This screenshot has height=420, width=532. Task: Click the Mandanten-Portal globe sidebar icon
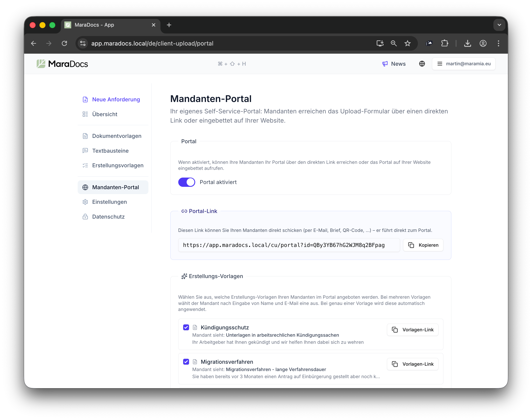point(85,187)
